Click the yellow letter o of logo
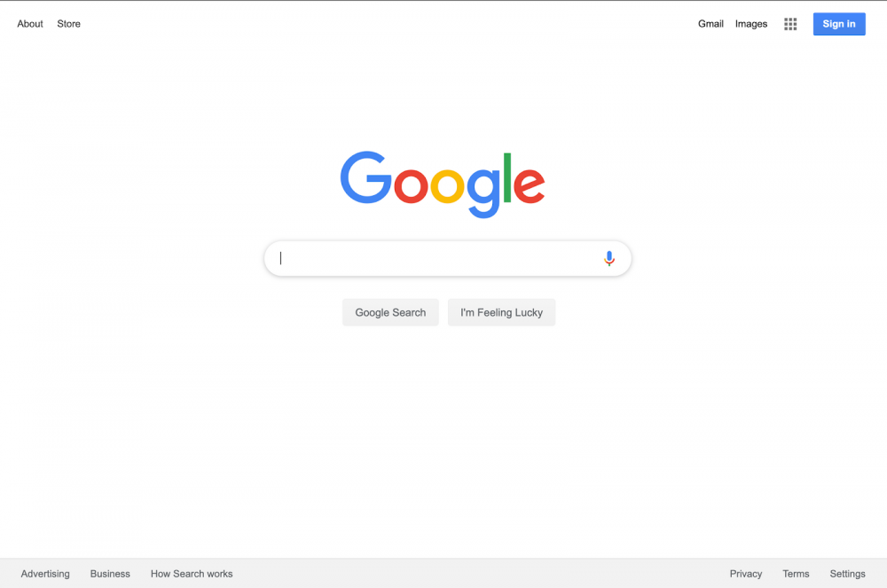 coord(447,185)
